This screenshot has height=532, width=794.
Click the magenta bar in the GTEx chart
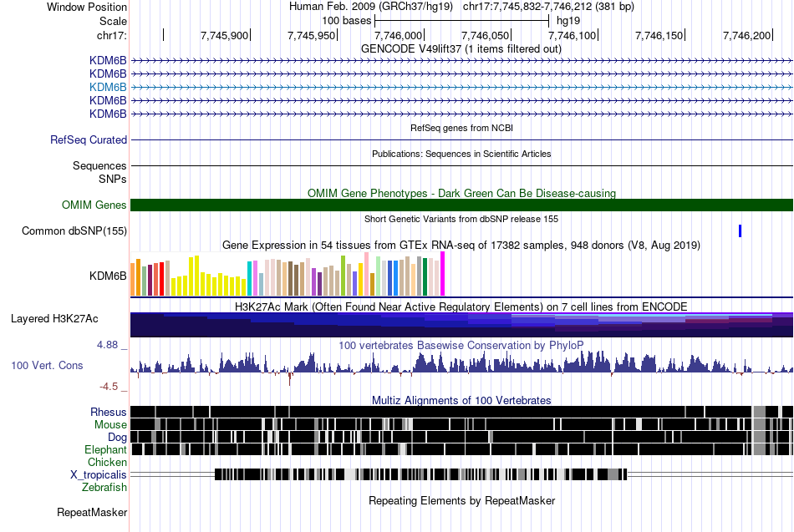click(443, 274)
